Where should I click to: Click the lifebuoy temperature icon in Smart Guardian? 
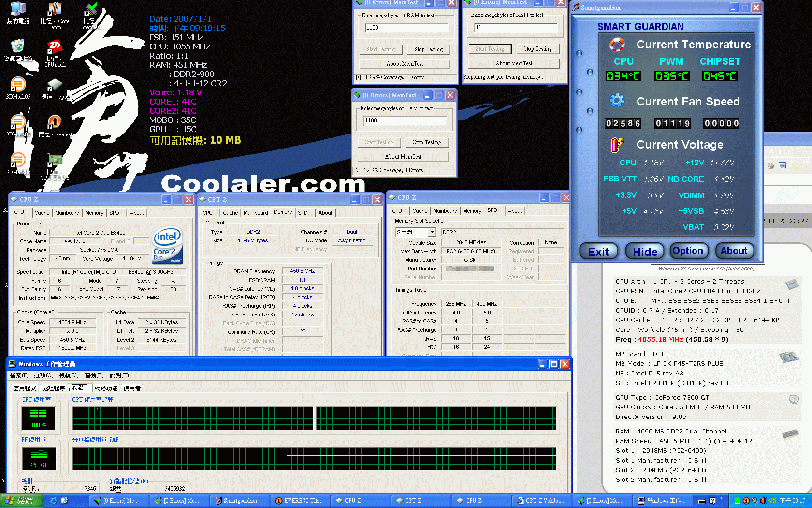617,45
